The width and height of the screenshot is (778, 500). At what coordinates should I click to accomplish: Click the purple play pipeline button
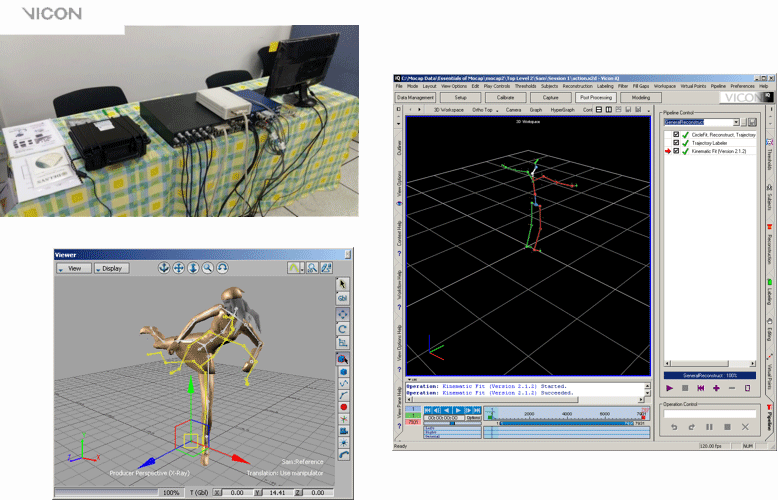(x=668, y=387)
